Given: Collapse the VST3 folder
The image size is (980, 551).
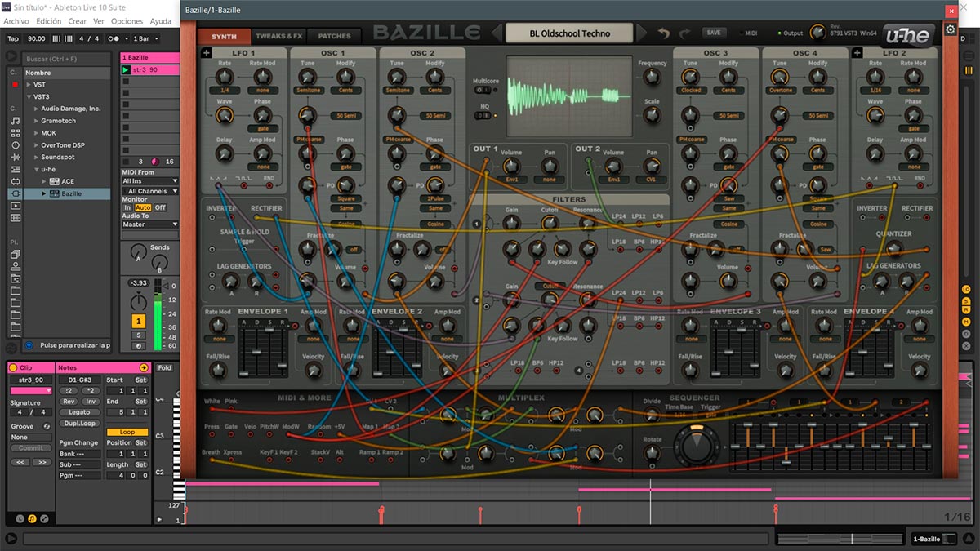Looking at the screenshot, I should (29, 96).
